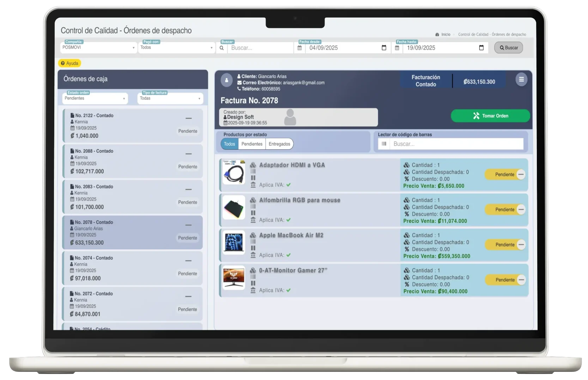Click the minus icon on order No. 2122

[x=188, y=119]
